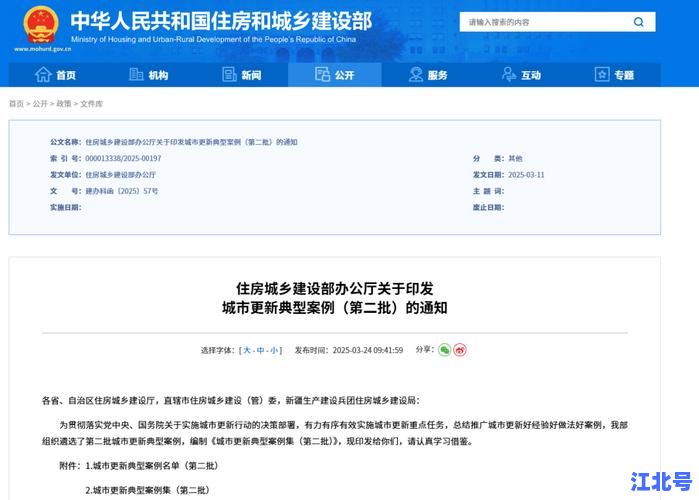Click the search magnifier icon
Image resolution: width=699 pixels, height=500 pixels.
(638, 22)
